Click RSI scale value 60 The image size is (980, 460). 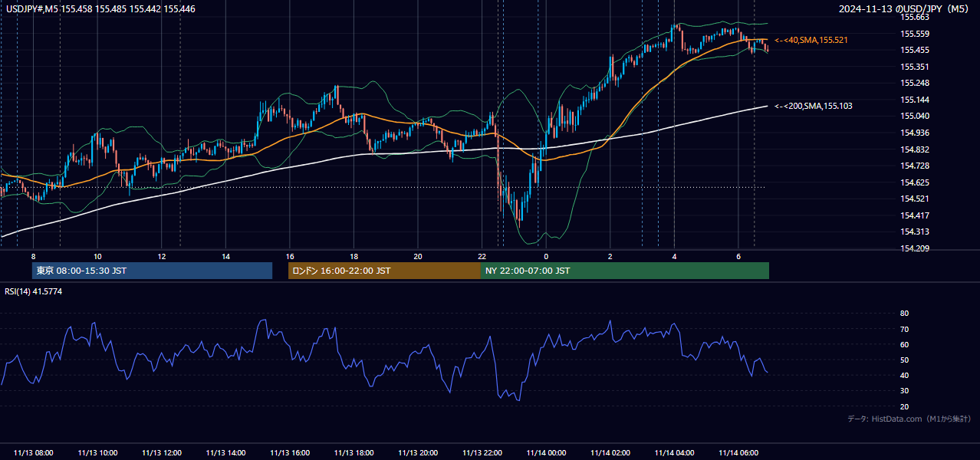click(904, 344)
